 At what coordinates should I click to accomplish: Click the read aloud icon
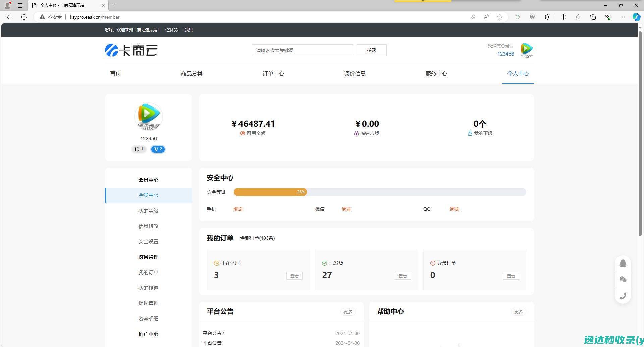[486, 17]
